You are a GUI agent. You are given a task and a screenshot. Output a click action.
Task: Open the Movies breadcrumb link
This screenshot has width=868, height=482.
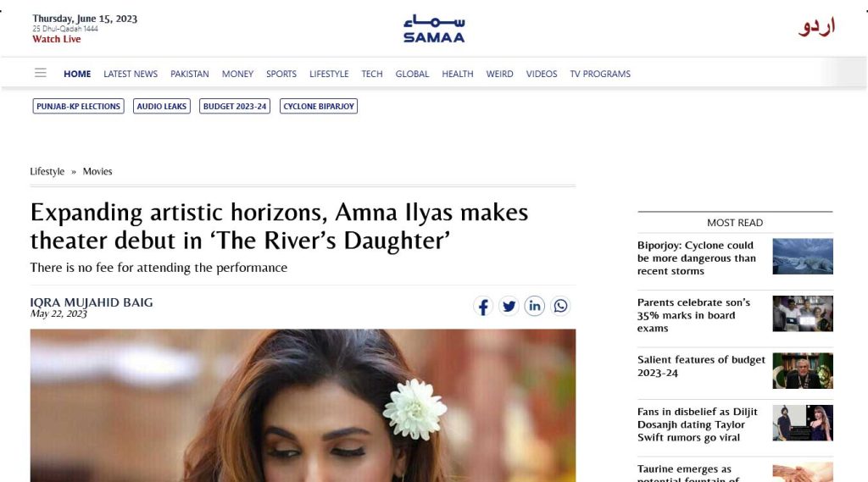coord(97,172)
